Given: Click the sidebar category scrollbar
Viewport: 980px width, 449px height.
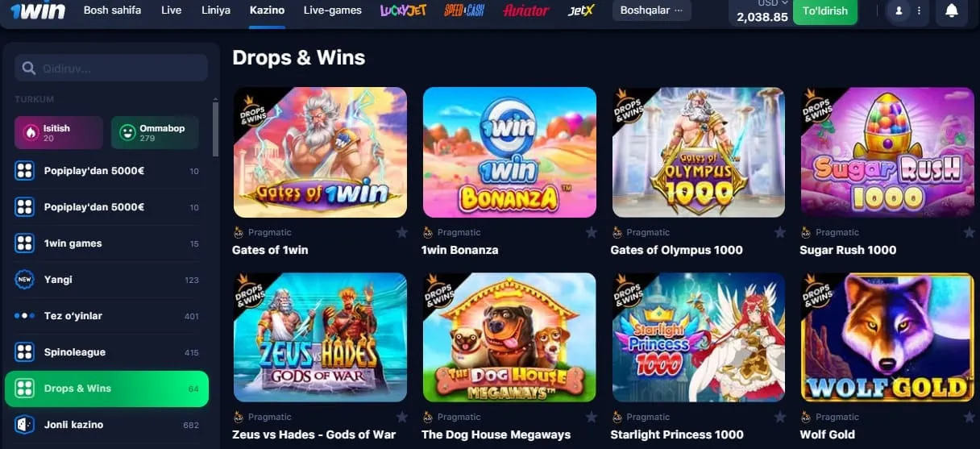Looking at the screenshot, I should [215, 129].
